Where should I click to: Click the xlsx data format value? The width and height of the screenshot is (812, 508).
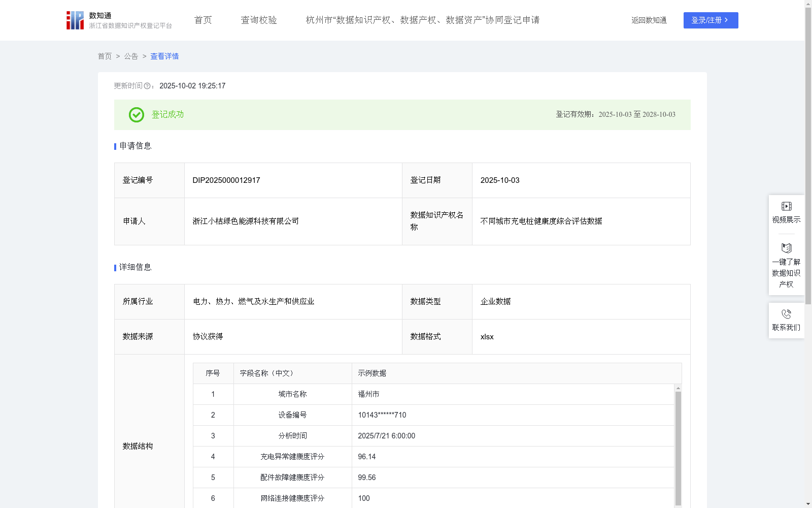click(x=487, y=337)
